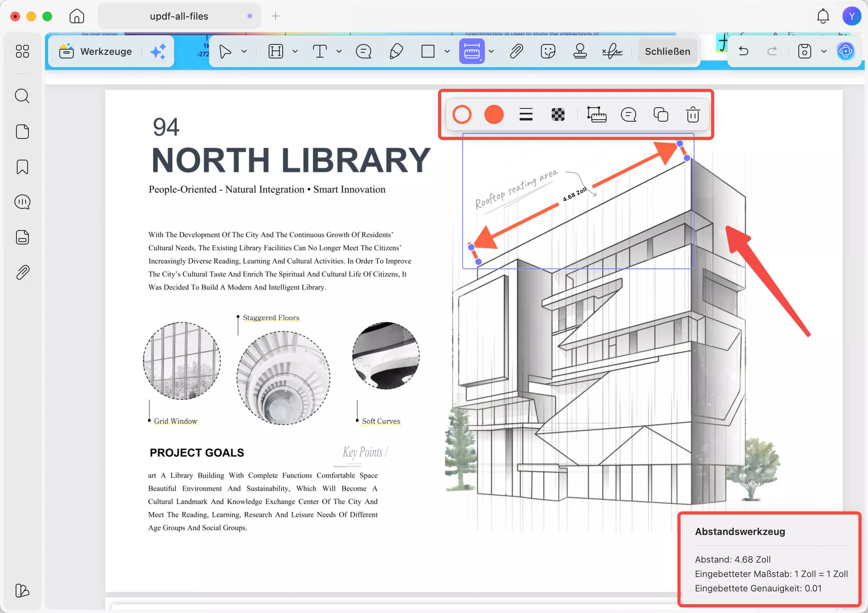Click the copy annotation icon
Viewport: 868px width, 613px height.
point(661,115)
